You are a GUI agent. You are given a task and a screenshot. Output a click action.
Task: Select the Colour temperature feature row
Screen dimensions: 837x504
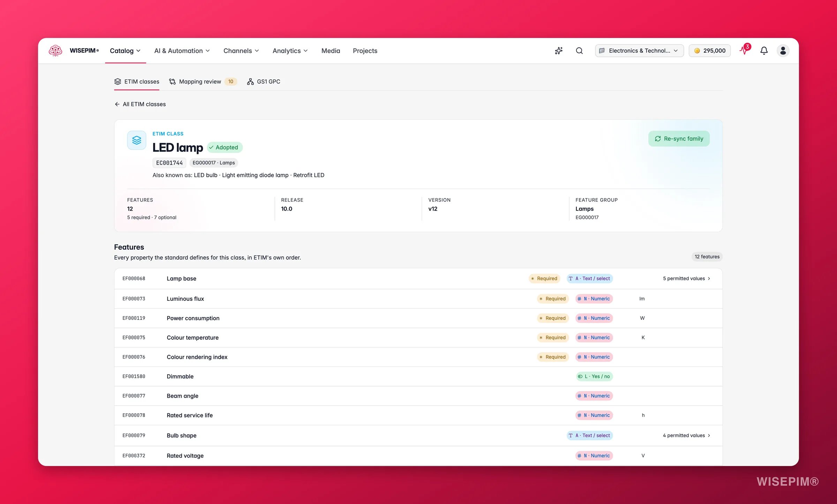point(418,338)
